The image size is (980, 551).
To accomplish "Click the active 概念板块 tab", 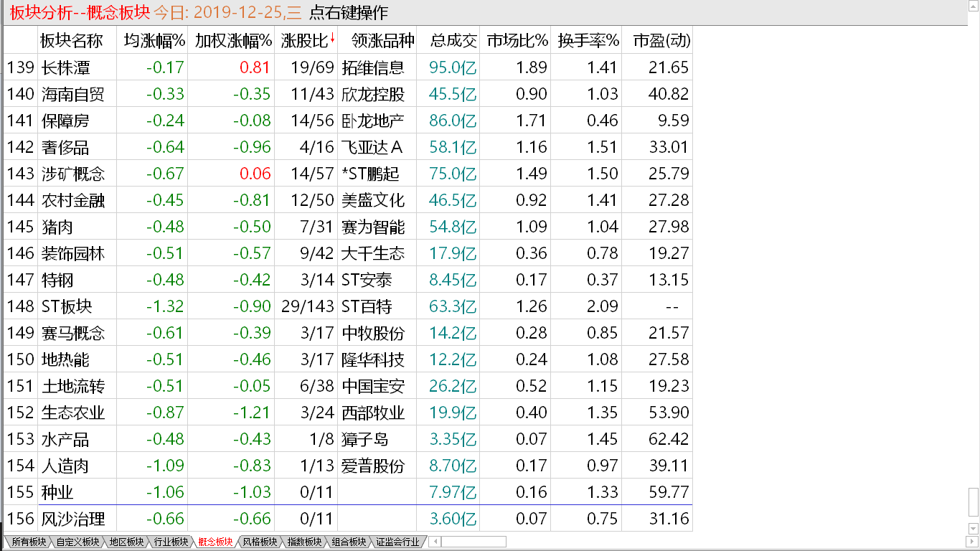I will tap(215, 542).
